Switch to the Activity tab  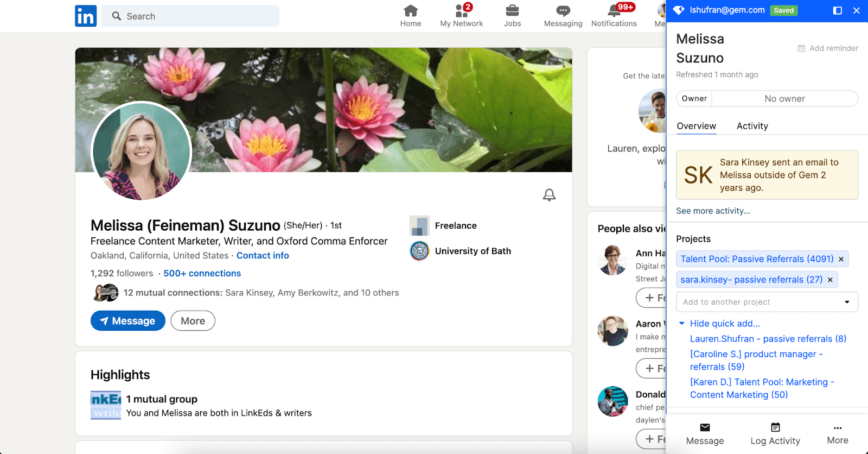point(752,126)
